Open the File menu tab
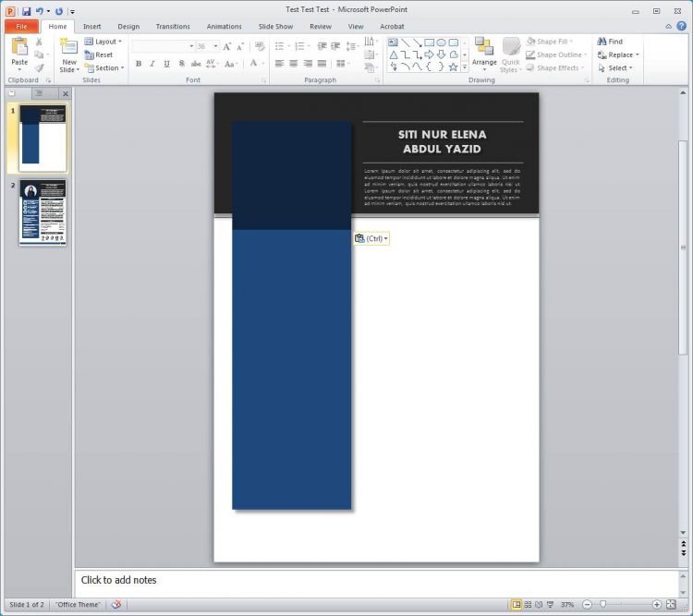Viewport: 693px width, 616px height. pos(20,27)
